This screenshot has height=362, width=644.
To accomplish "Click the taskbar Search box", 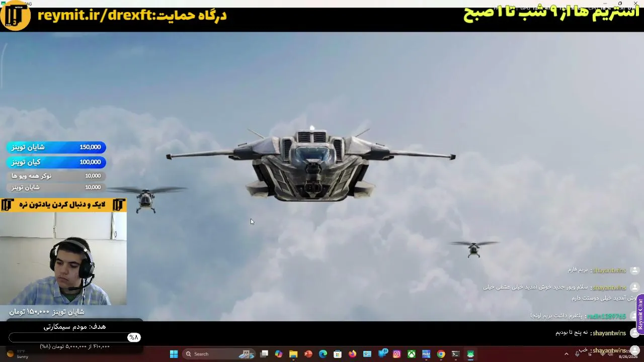I will tap(219, 354).
